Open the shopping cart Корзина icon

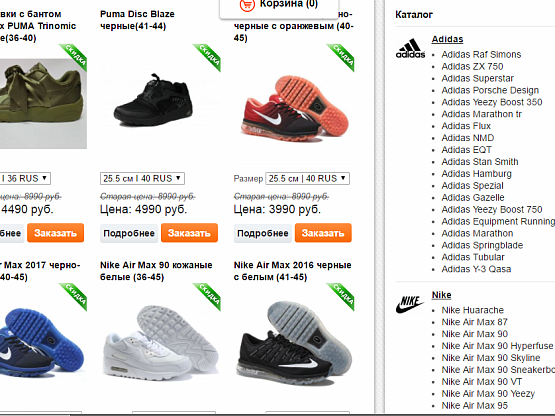click(247, 5)
